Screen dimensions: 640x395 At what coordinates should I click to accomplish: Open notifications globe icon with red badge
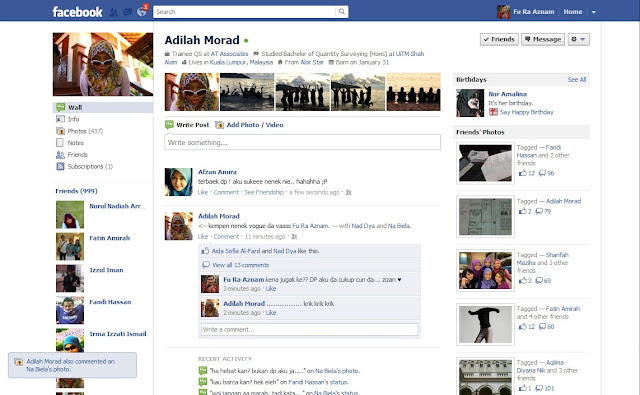[x=142, y=11]
